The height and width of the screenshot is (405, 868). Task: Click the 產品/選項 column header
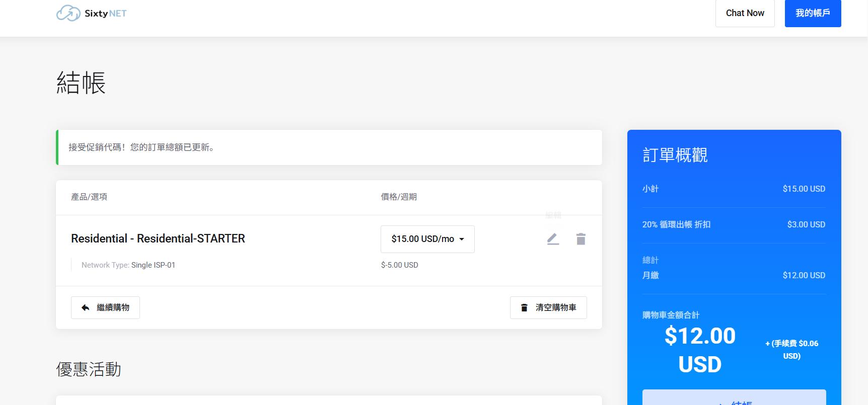pos(89,197)
